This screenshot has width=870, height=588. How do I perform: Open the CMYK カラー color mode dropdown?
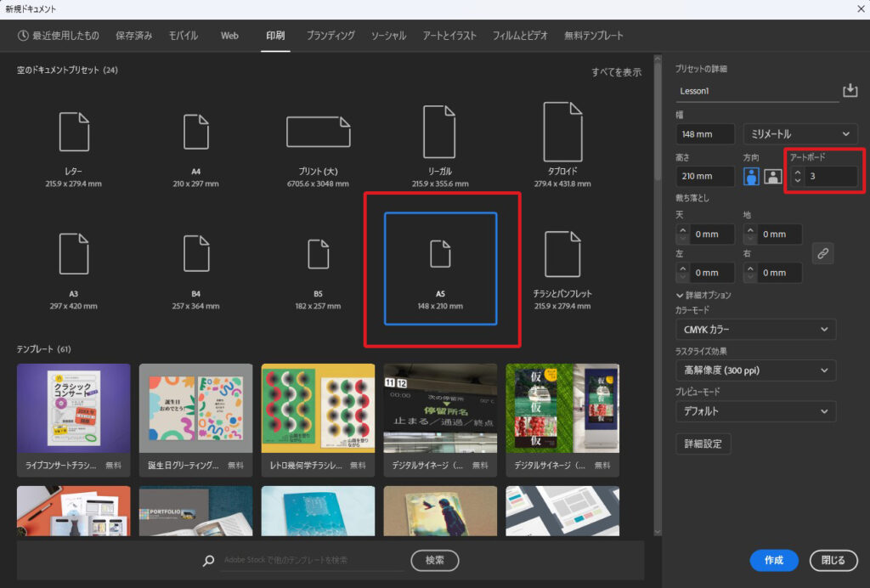(755, 330)
